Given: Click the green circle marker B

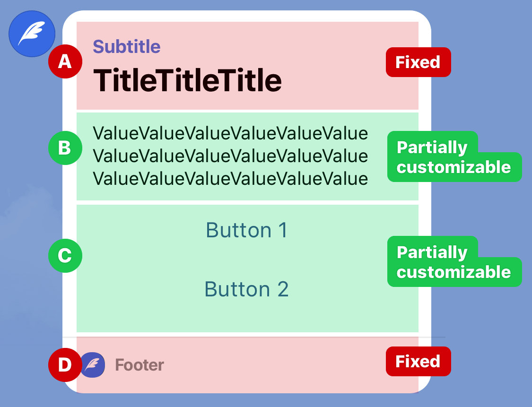Looking at the screenshot, I should 65,148.
